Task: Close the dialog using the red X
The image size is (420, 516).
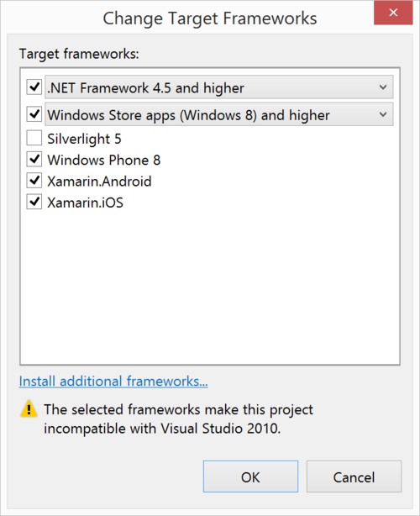Action: coord(393,13)
